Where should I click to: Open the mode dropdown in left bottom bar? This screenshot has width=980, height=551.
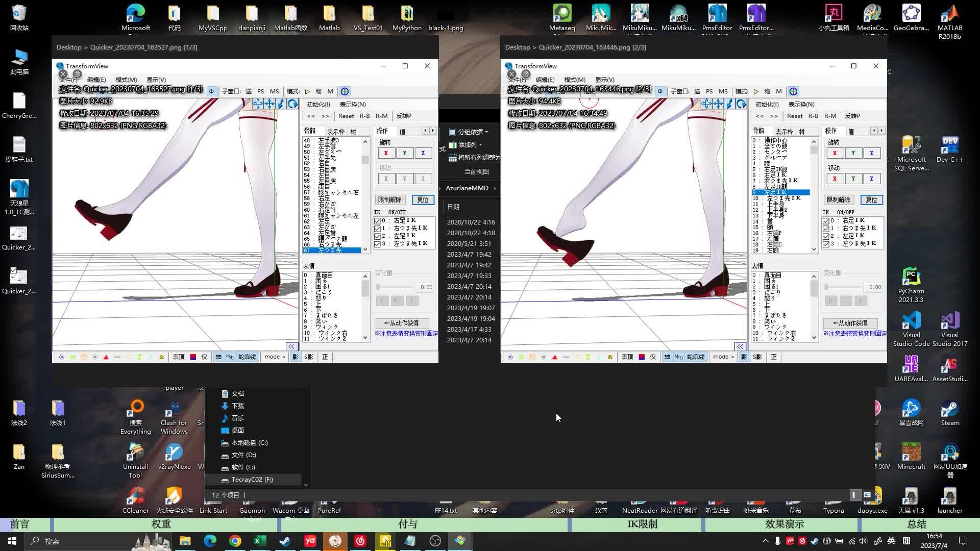(275, 357)
